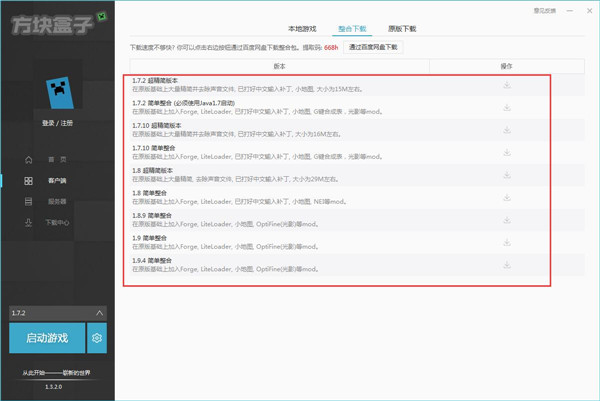Screen dimensions: 600x401
Task: Open the 登录 / 注册 login link
Action: point(57,123)
